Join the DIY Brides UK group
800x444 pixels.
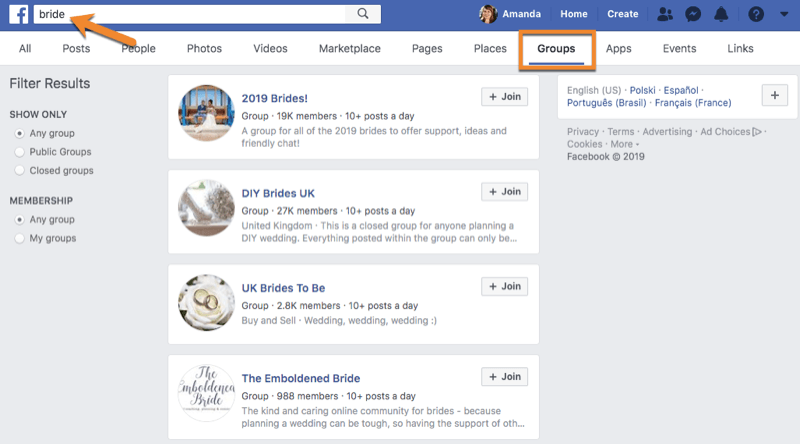pyautogui.click(x=505, y=191)
